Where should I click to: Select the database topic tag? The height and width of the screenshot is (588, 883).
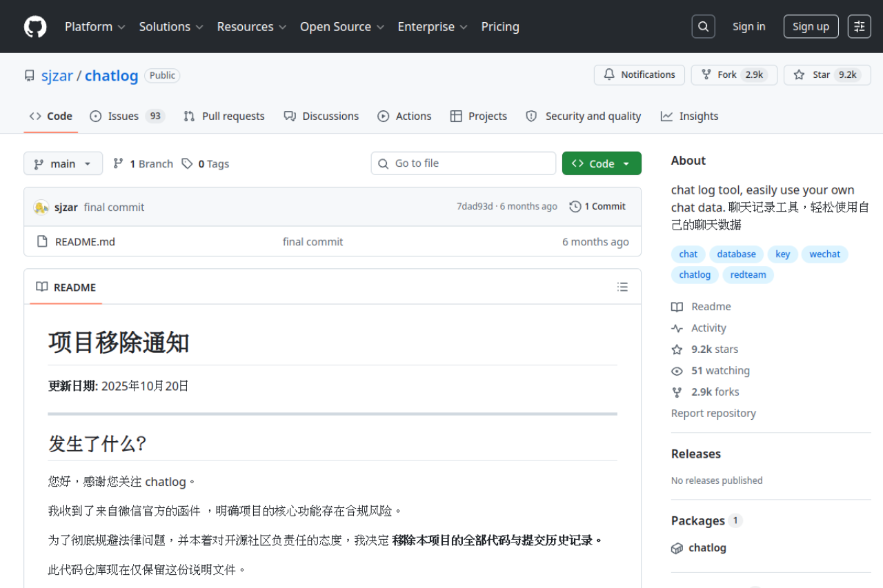coord(736,254)
